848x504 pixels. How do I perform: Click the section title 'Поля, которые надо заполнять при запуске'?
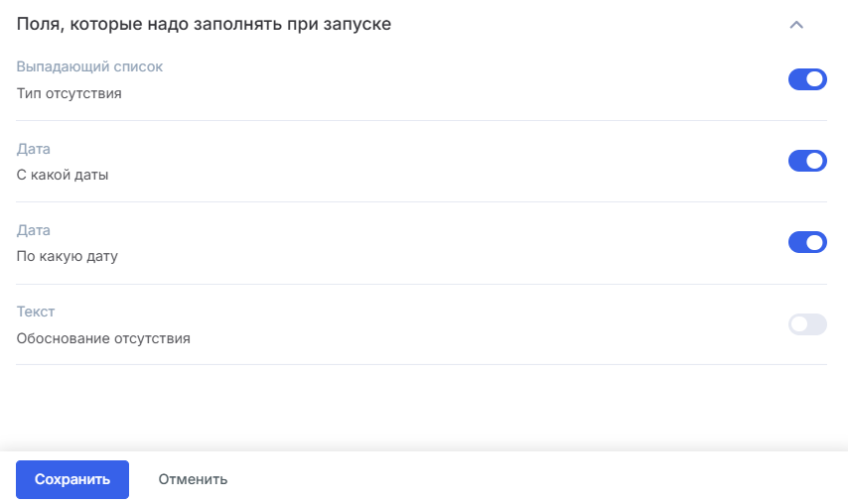(204, 25)
